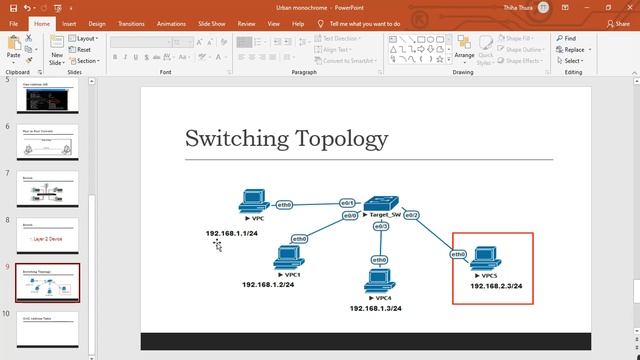This screenshot has width=640, height=360.
Task: Click the New Slide icon
Action: click(x=57, y=43)
